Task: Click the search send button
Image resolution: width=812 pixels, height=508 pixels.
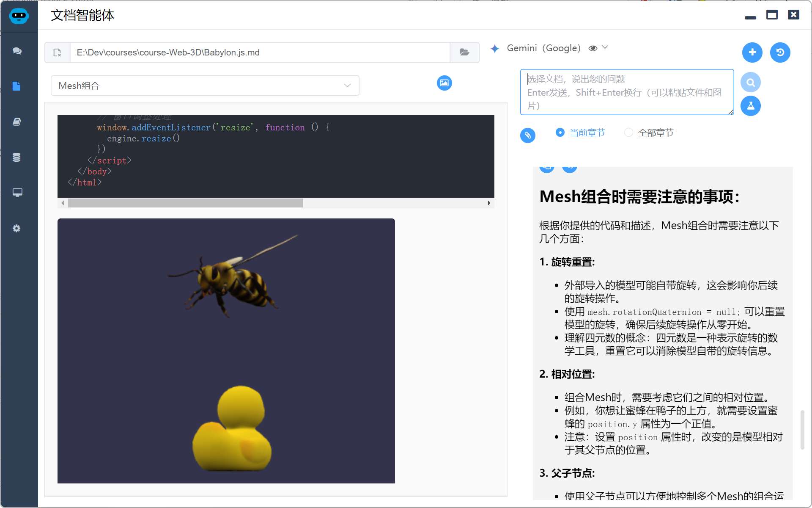Action: 751,82
